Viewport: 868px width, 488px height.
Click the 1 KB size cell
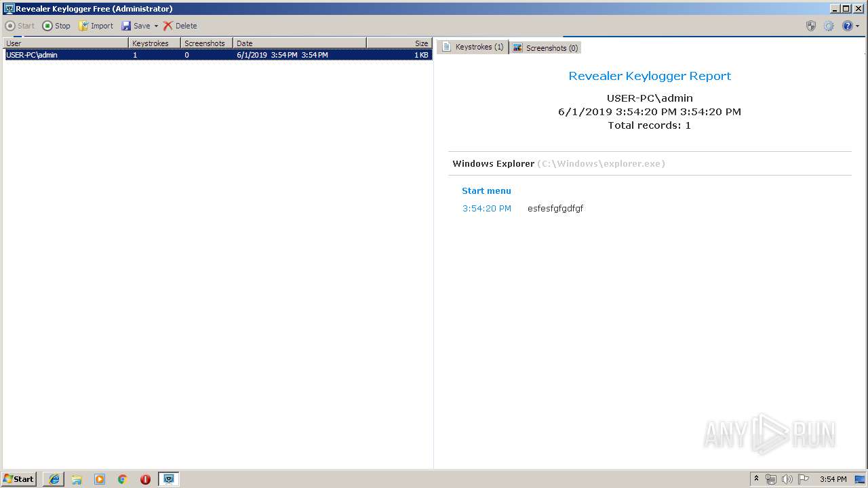421,55
